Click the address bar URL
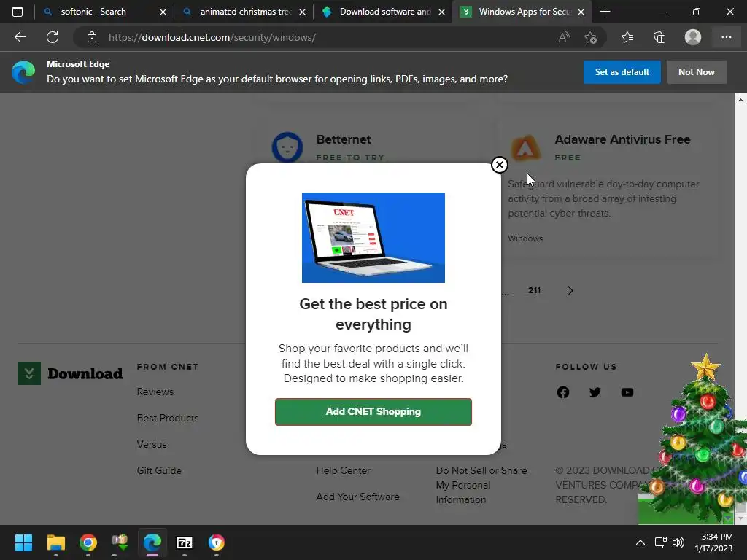This screenshot has height=560, width=747. point(212,37)
